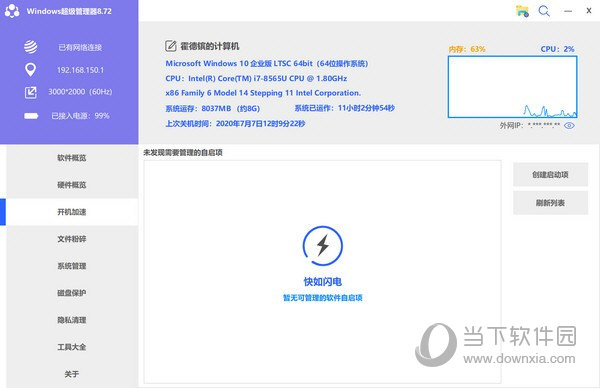Click 创建启动项 button
The image size is (600, 388).
[550, 174]
